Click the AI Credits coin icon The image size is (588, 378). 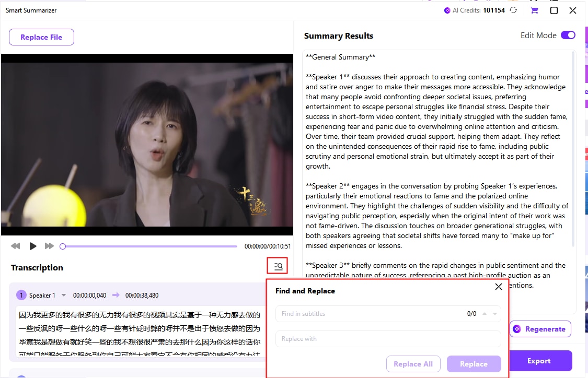[x=447, y=10]
